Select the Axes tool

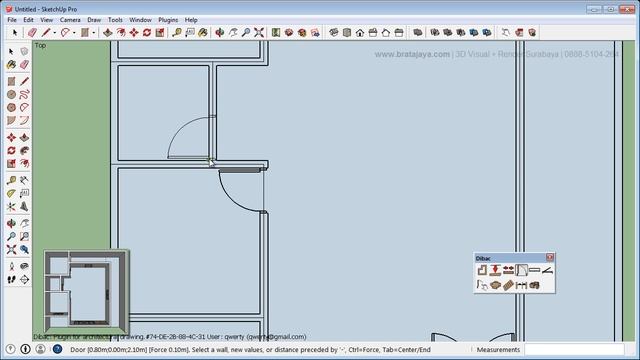tap(11, 206)
